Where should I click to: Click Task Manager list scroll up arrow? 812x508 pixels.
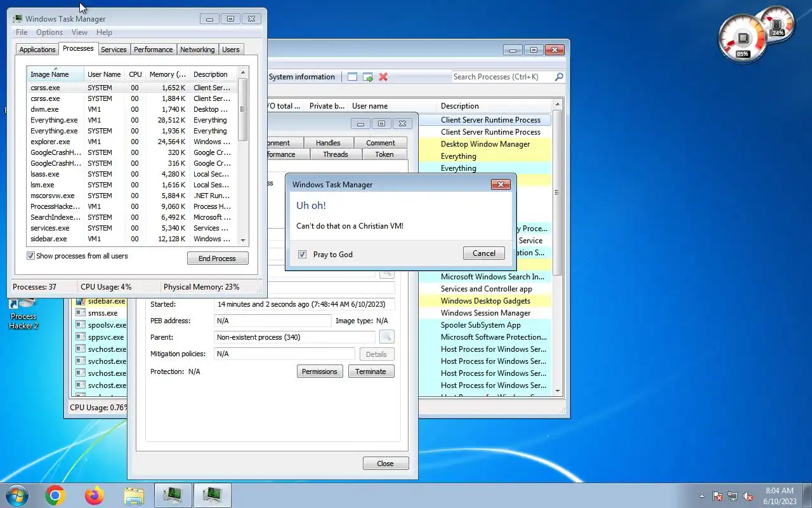coord(242,73)
